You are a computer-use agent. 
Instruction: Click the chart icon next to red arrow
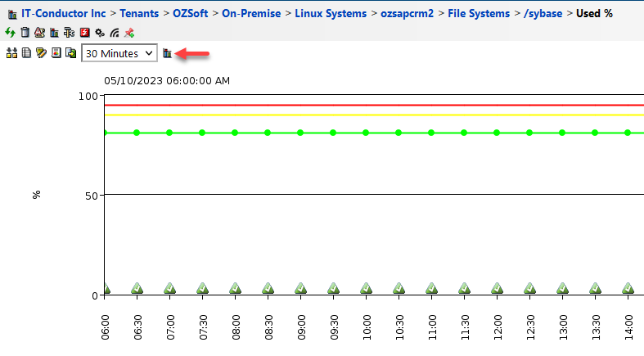click(168, 53)
